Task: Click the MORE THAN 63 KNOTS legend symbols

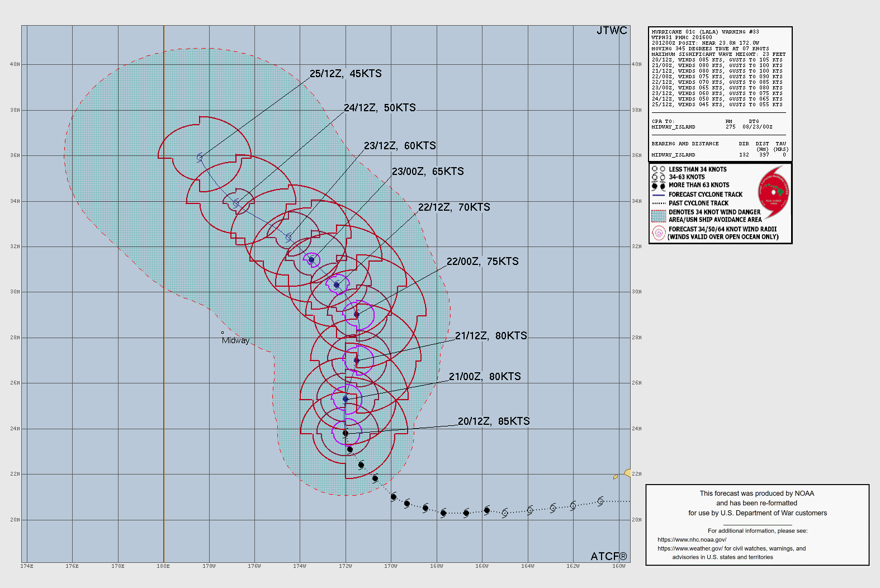Action: 659,186
